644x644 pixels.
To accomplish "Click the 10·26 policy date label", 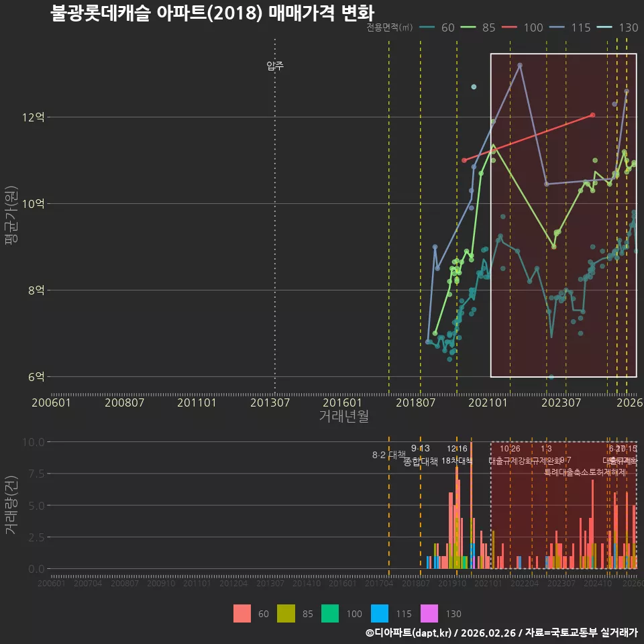I will point(510,449).
